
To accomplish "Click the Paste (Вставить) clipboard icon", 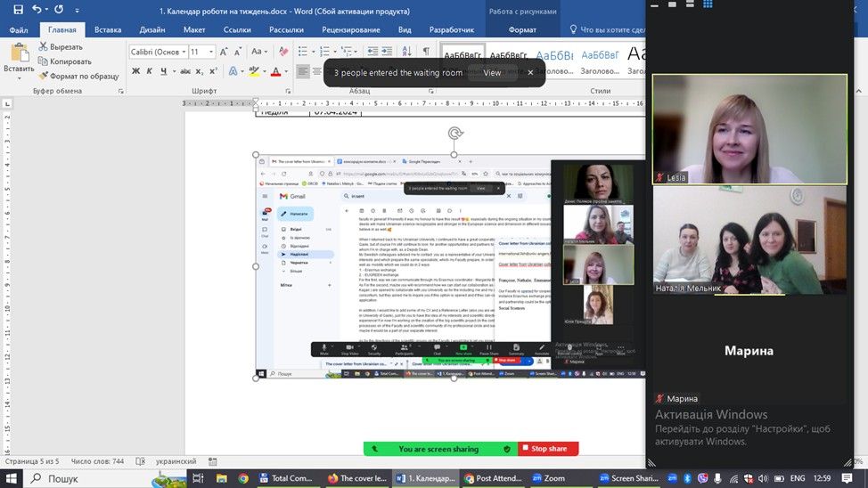I will pos(18,53).
